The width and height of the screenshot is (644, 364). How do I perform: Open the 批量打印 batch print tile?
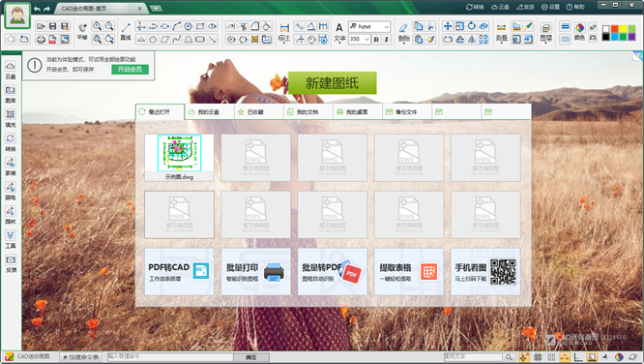pos(255,271)
